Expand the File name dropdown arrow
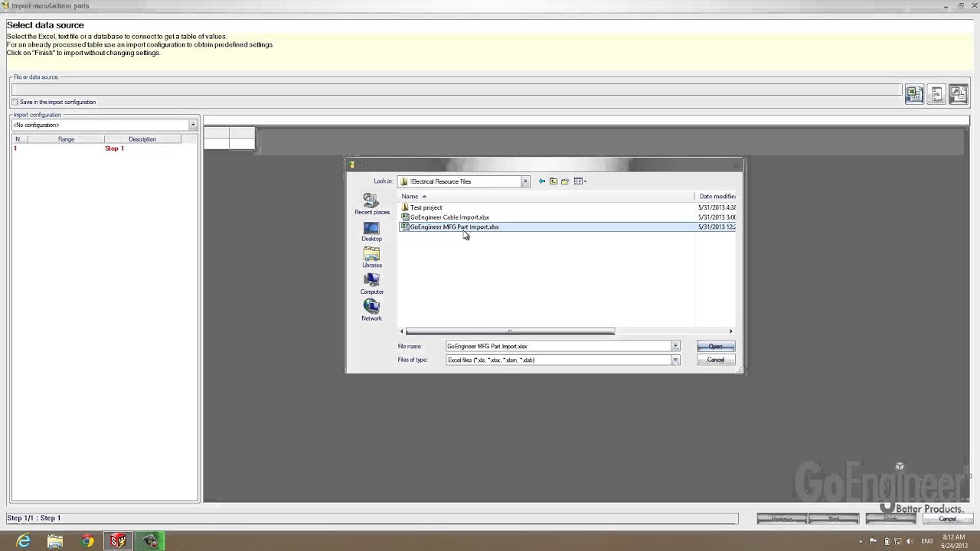 [675, 347]
